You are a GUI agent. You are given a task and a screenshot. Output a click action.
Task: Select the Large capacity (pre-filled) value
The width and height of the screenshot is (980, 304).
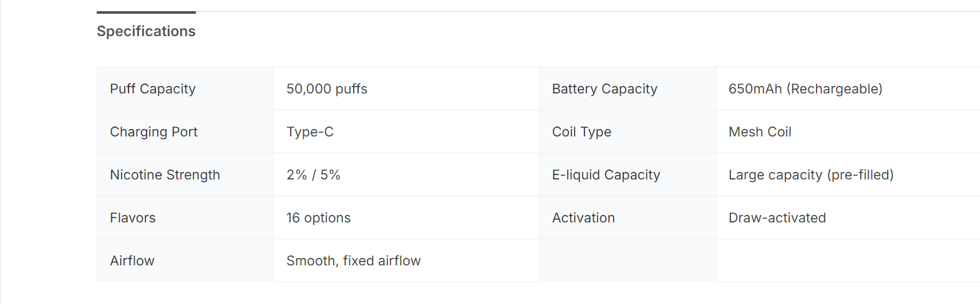(811, 175)
